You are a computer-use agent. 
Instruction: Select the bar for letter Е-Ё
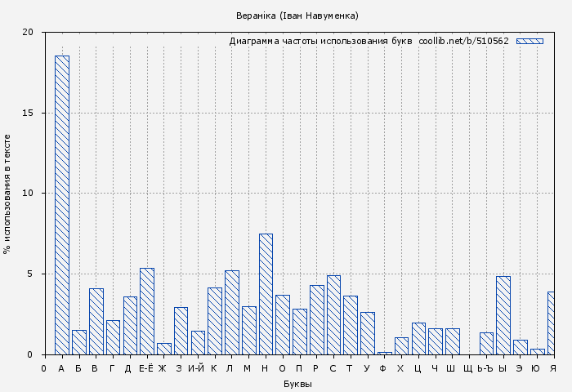147,311
